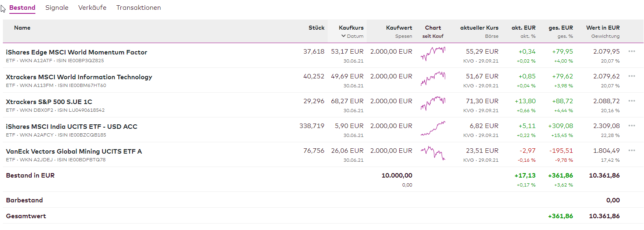Open three-dot menu for Xtrackers S&P 500 row
The width and height of the screenshot is (644, 230).
tap(631, 101)
